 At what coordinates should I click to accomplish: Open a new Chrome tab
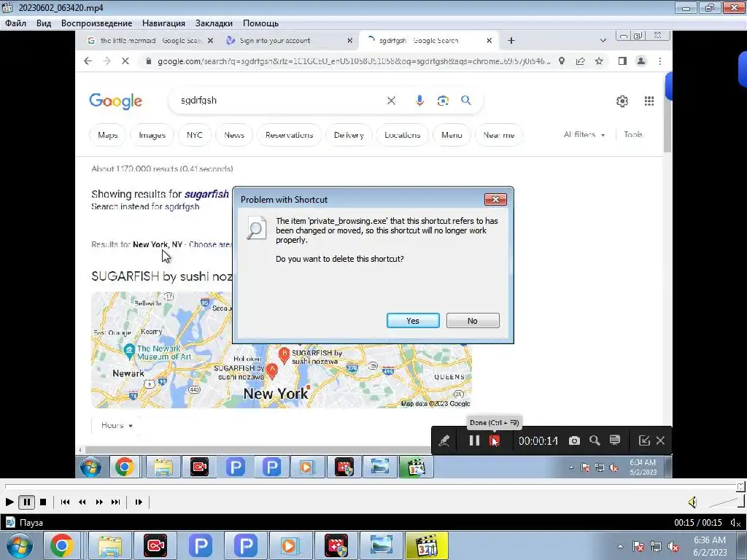pos(511,41)
